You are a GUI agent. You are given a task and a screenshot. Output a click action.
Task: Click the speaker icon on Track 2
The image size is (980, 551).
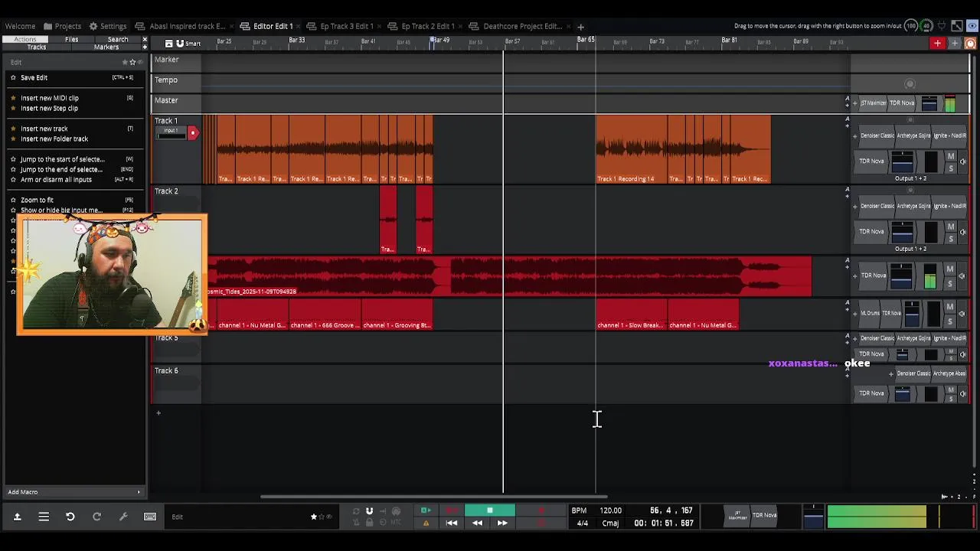click(962, 232)
